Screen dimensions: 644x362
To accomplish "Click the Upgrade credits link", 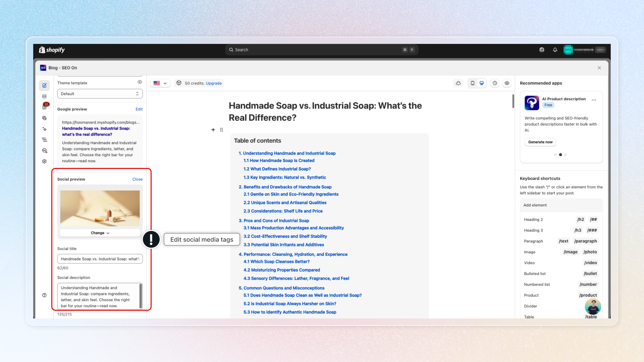I will pos(214,83).
